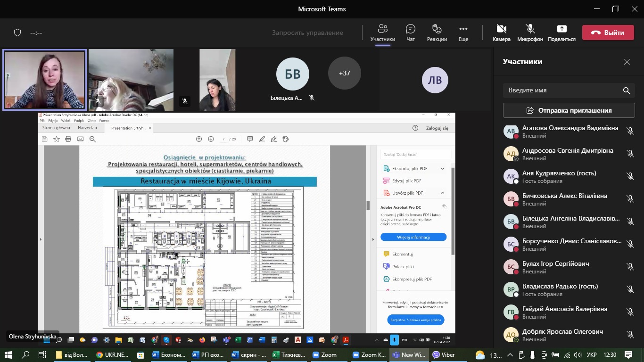Select participant Білецька Ангеліна Владиславівна in list

point(569,222)
